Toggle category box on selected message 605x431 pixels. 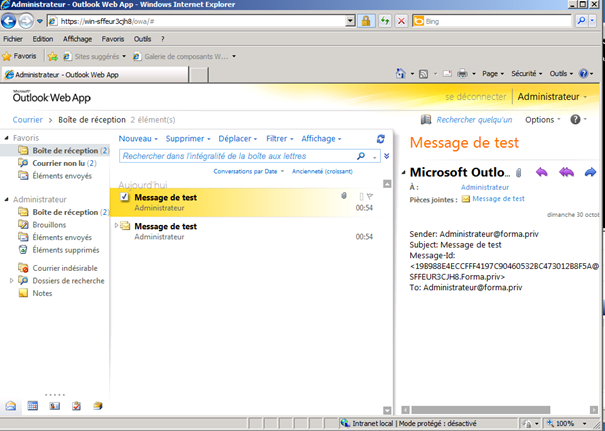(x=361, y=197)
